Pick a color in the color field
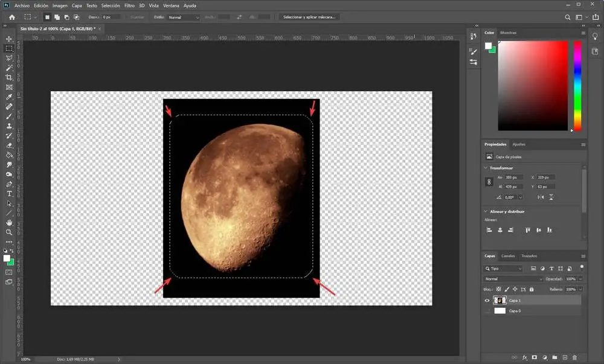 click(533, 85)
